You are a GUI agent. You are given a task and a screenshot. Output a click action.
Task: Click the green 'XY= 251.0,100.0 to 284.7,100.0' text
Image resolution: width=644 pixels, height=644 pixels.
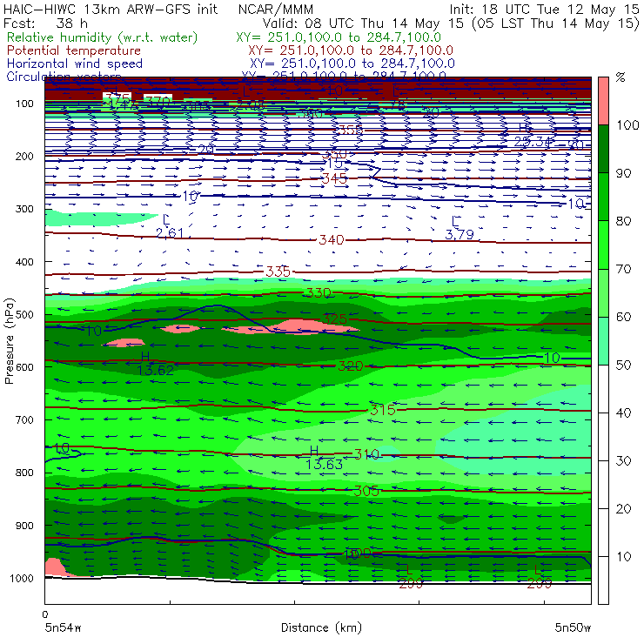click(x=339, y=37)
